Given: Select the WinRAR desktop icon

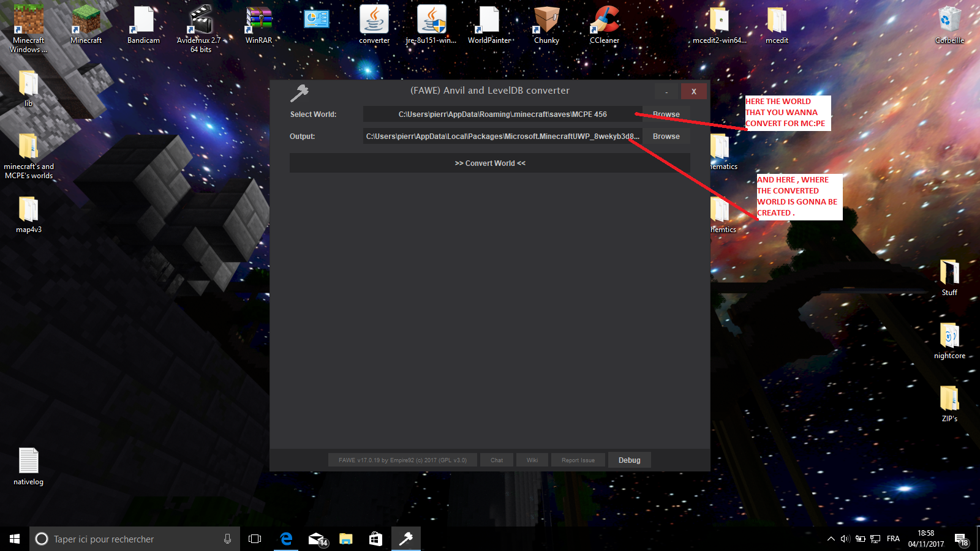Looking at the screenshot, I should [x=258, y=26].
